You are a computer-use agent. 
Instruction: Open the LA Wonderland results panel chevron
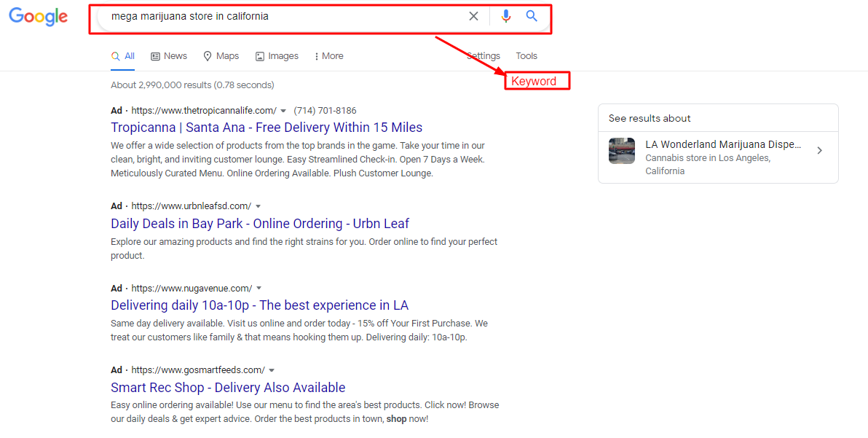819,150
